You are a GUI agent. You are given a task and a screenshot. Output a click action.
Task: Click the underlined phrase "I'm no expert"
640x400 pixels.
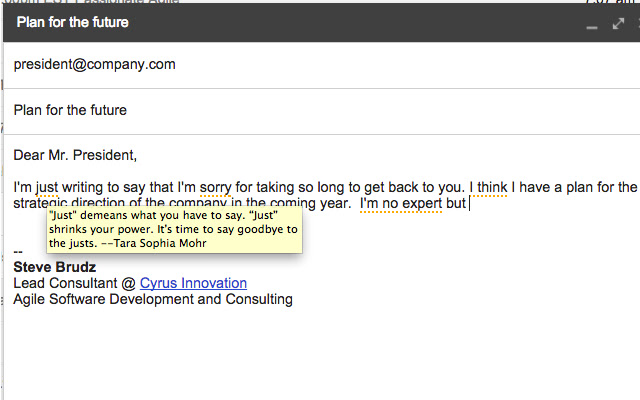(396, 204)
